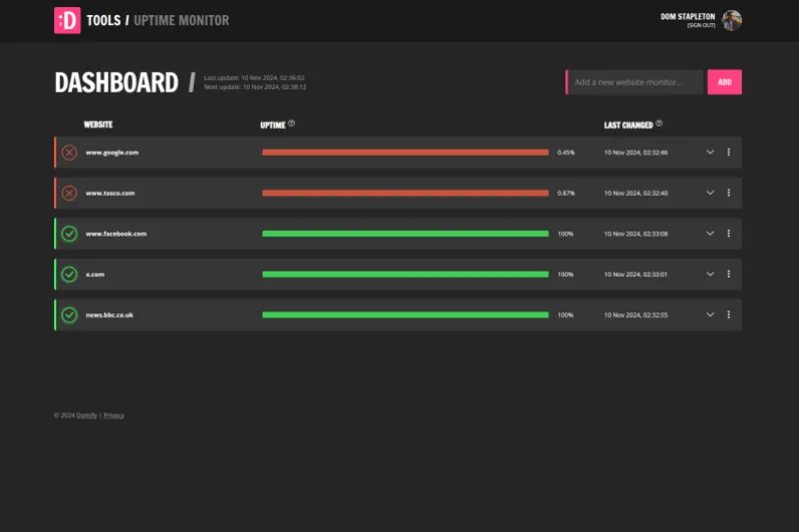Image resolution: width=799 pixels, height=532 pixels.
Task: Click the red down-status icon for www.google.com
Action: click(x=69, y=153)
